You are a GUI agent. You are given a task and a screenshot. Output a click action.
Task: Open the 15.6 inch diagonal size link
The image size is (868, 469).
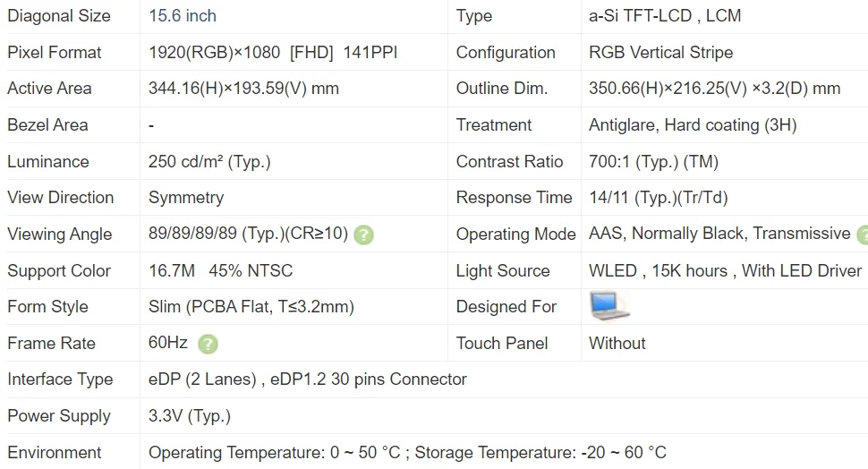183,16
